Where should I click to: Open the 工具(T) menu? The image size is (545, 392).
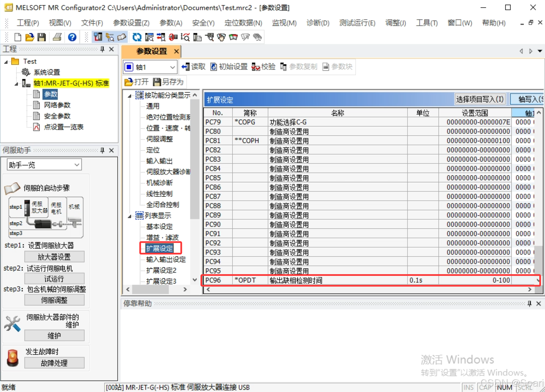point(427,23)
